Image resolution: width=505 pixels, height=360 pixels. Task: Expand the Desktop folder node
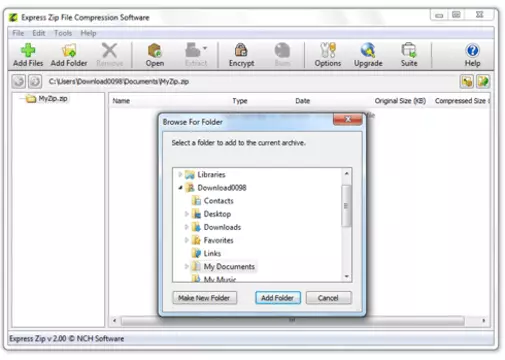(x=186, y=214)
